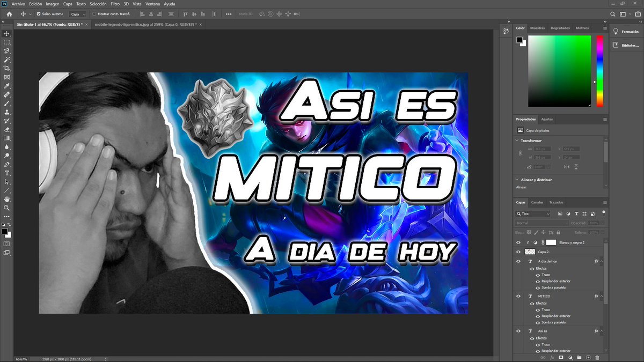Select the Clone Stamp tool
Viewport: 644px width, 362px height.
pos(7,112)
